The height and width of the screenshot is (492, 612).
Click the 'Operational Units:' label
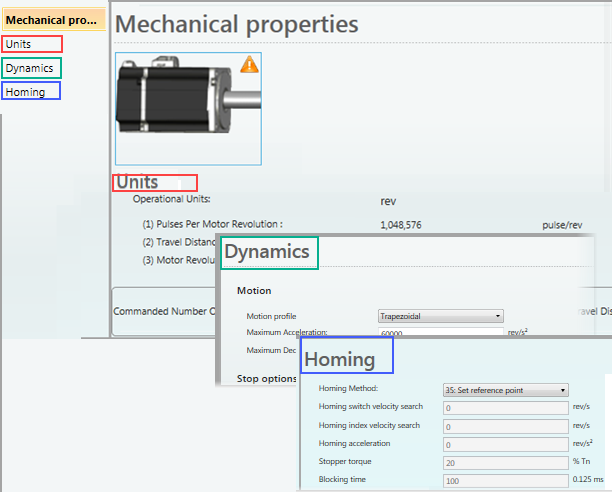coord(172,199)
